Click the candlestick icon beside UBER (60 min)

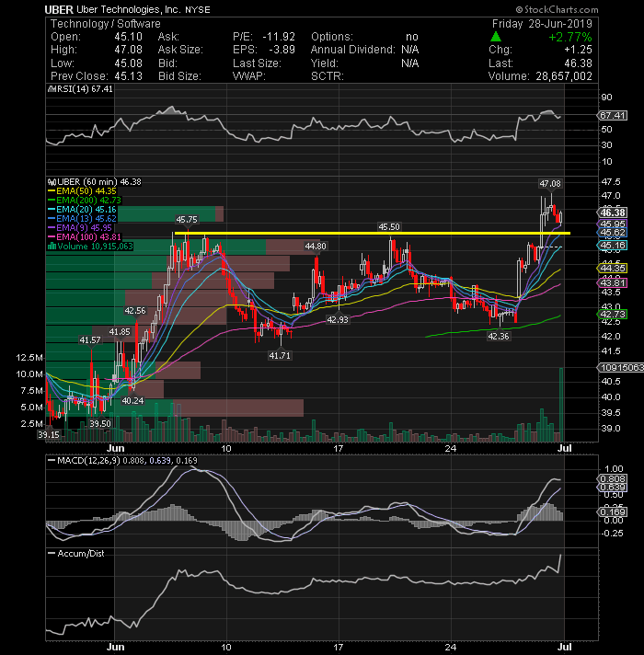[52, 182]
